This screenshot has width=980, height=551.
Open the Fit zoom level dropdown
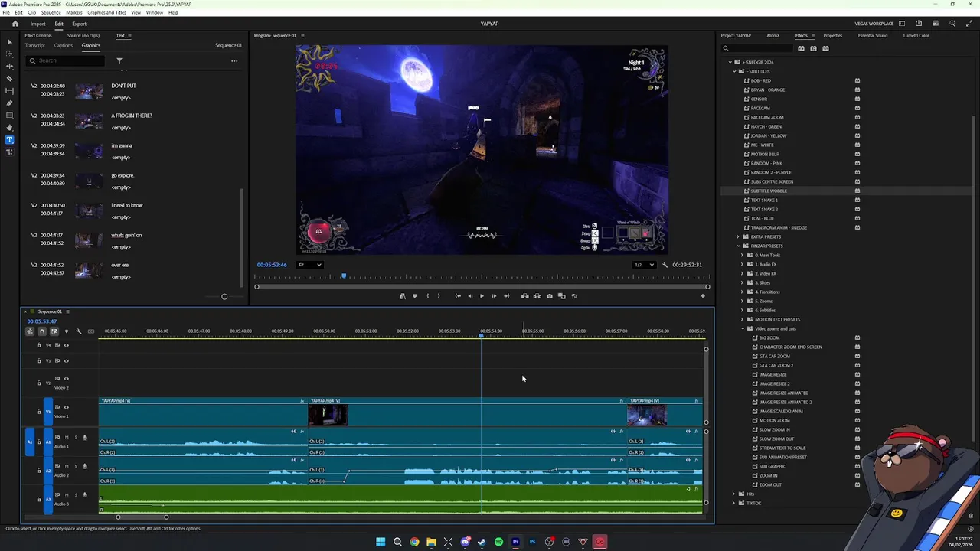pyautogui.click(x=309, y=265)
